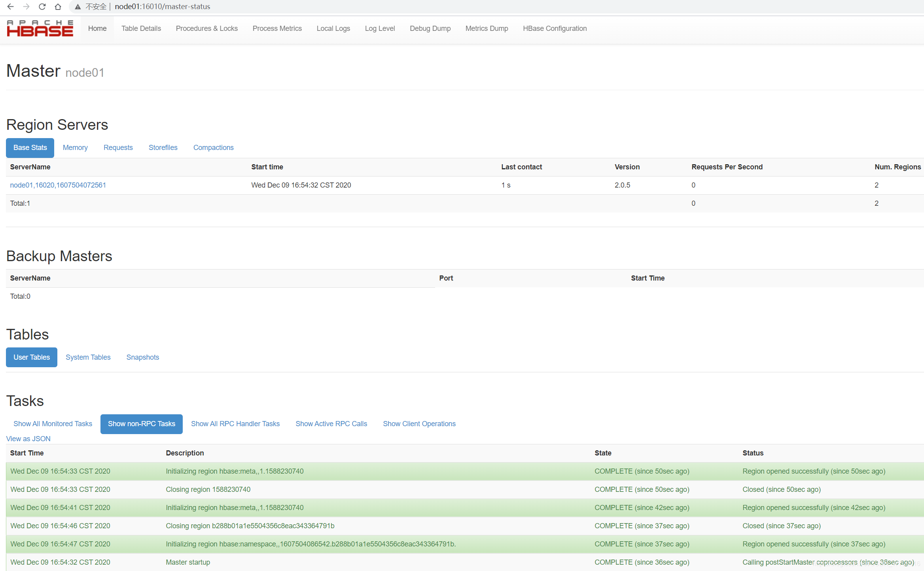Open the Debug Dump nav link
The image size is (924, 571).
(x=430, y=28)
